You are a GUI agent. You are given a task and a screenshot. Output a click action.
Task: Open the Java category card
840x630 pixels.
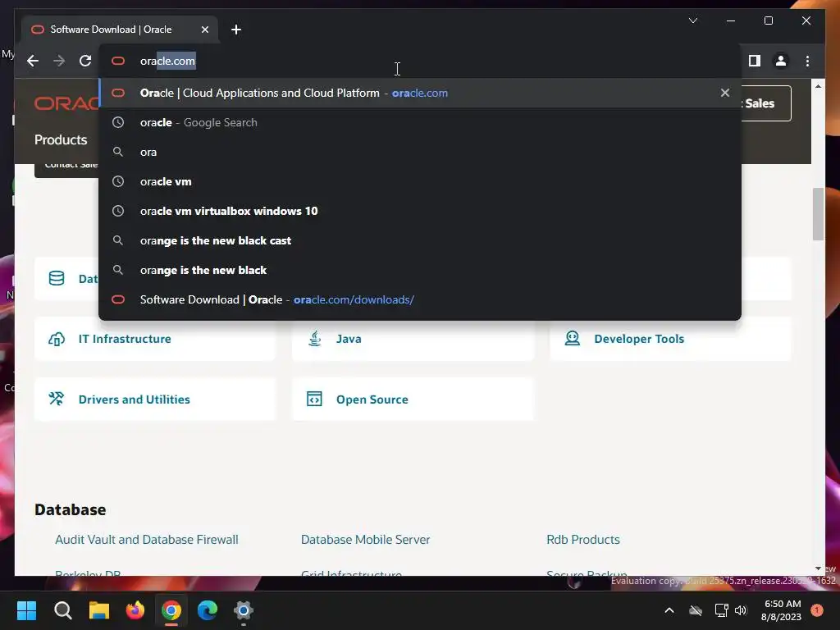click(413, 339)
